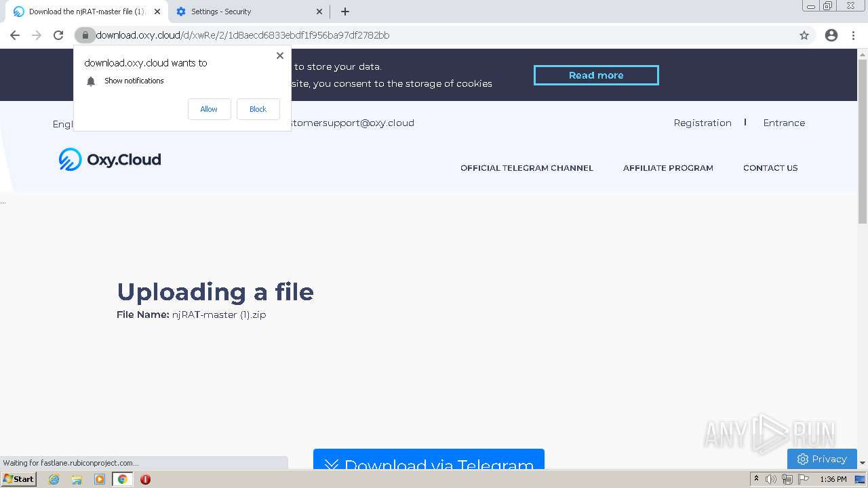Click the customer support email address
The image size is (868, 488).
point(353,123)
